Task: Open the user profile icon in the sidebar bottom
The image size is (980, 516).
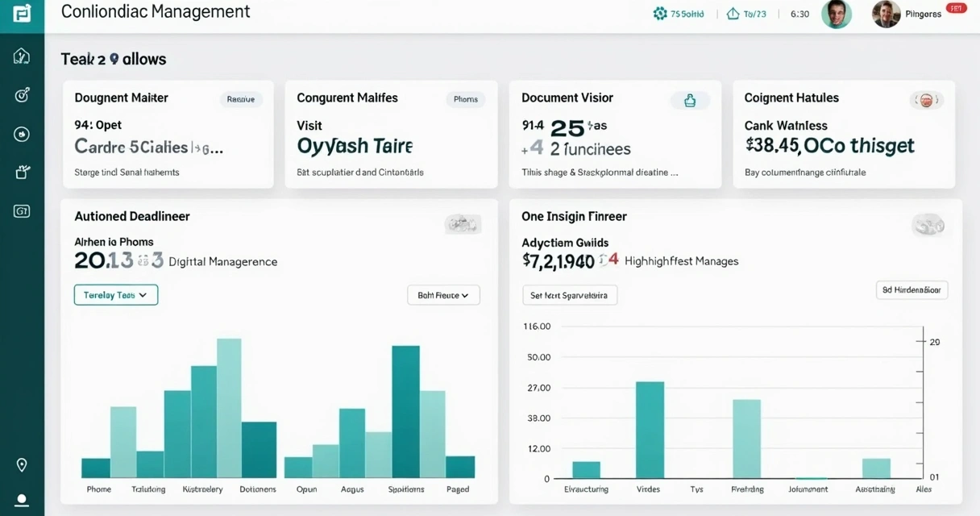Action: point(22,501)
